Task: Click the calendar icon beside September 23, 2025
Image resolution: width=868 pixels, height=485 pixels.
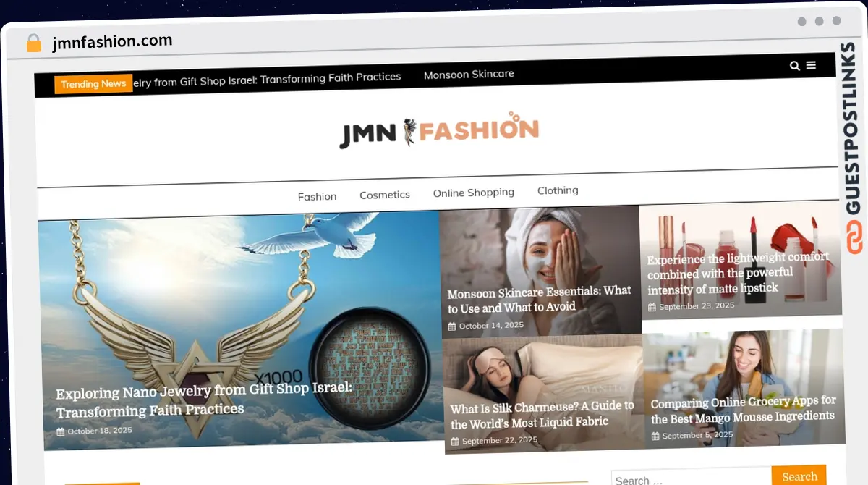Action: click(652, 306)
